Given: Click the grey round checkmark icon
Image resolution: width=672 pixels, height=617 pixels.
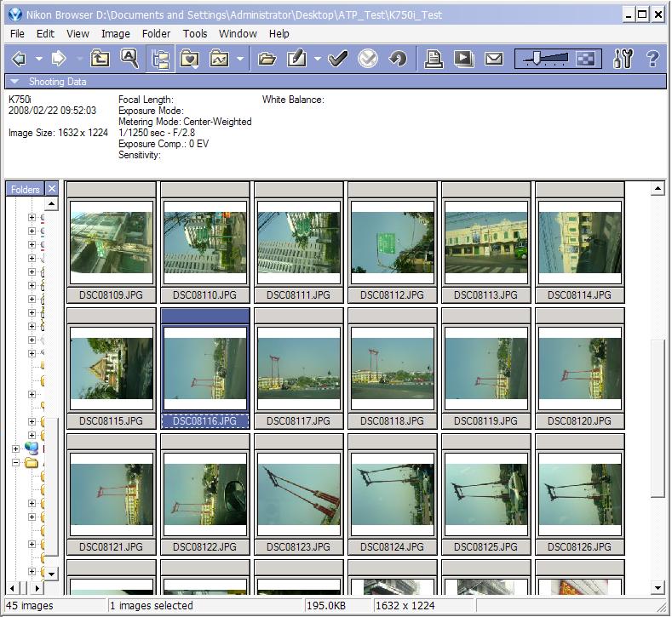Looking at the screenshot, I should click(x=368, y=59).
